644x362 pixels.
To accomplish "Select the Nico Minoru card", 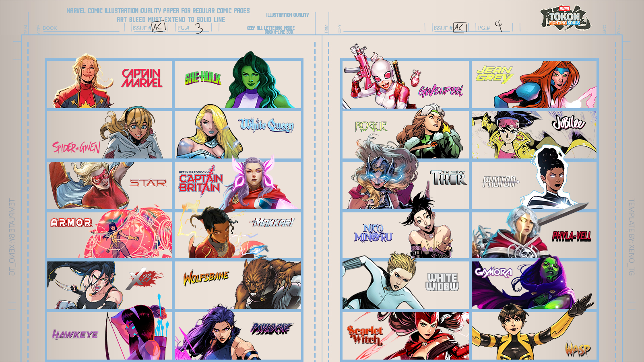I will 406,235.
